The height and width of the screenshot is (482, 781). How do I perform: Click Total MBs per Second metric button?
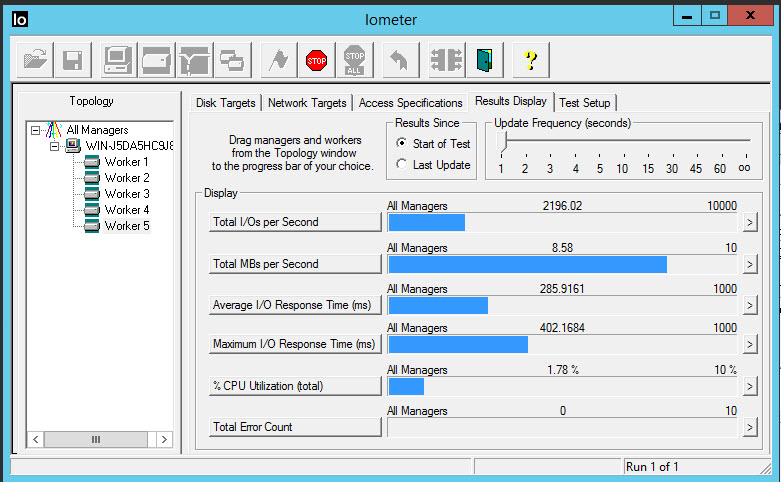(x=295, y=264)
